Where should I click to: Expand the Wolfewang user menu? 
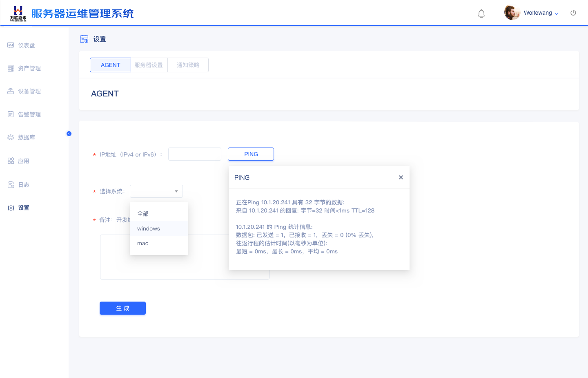[541, 13]
